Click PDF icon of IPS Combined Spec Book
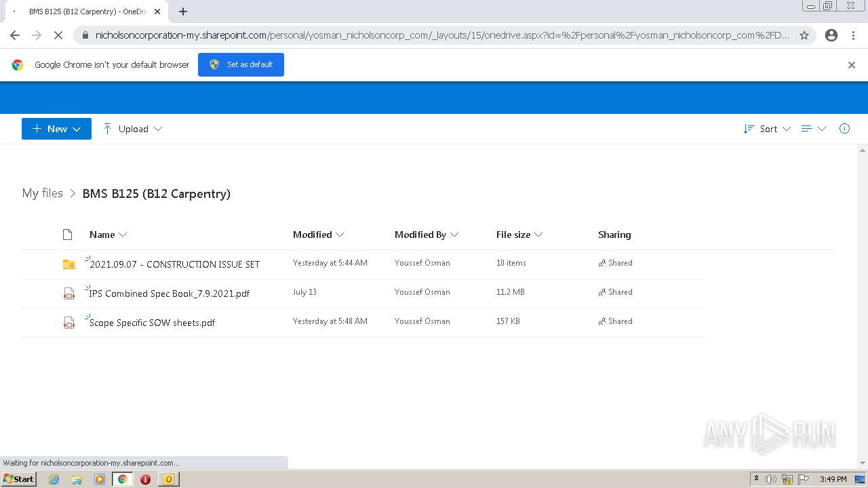Screen dimensions: 868x488 coord(68,293)
